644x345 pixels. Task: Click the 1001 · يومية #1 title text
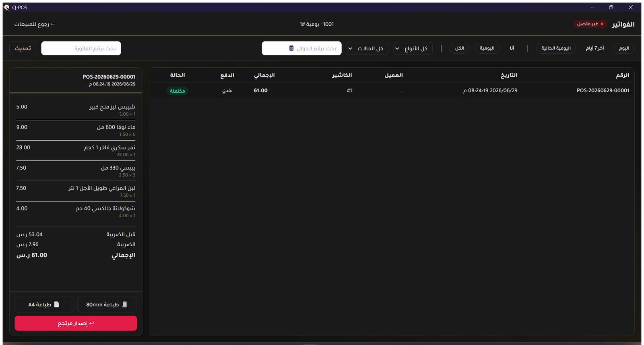(x=317, y=24)
